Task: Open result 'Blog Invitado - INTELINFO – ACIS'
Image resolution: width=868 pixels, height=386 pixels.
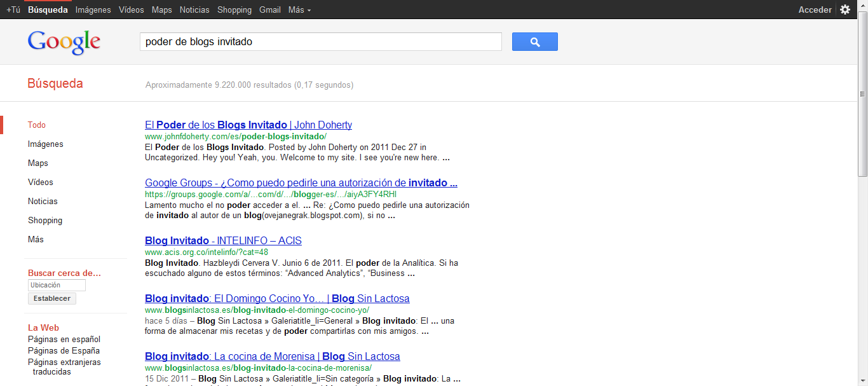Action: coord(223,241)
